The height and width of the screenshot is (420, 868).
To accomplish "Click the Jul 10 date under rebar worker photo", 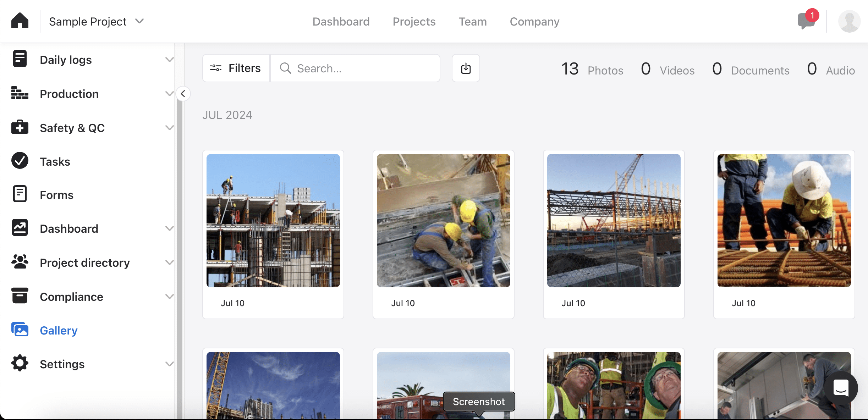I will (x=743, y=303).
